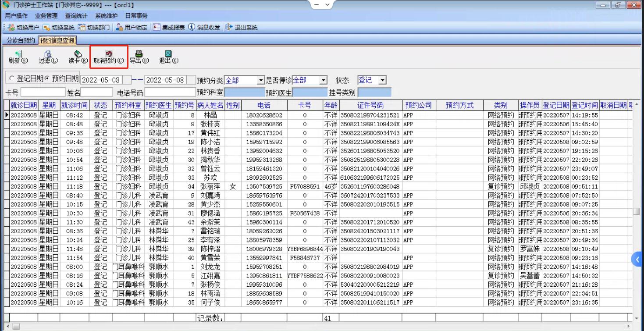This screenshot has width=644, height=331.
Task: Click the 挂号类别 filter field
Action: point(374,93)
